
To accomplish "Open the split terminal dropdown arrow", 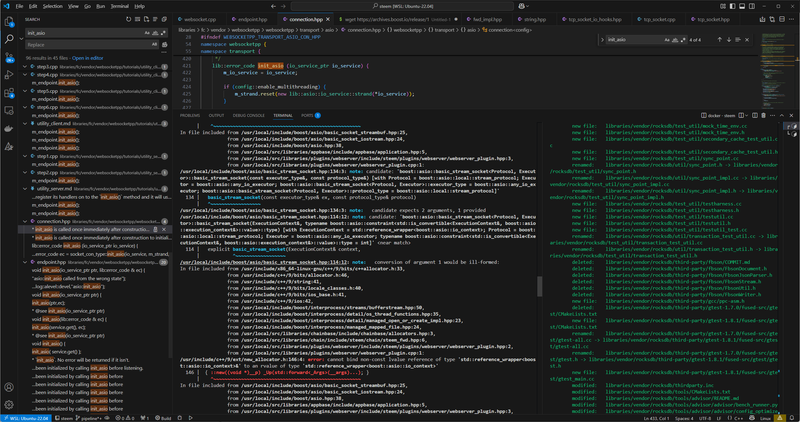I will [747, 115].
